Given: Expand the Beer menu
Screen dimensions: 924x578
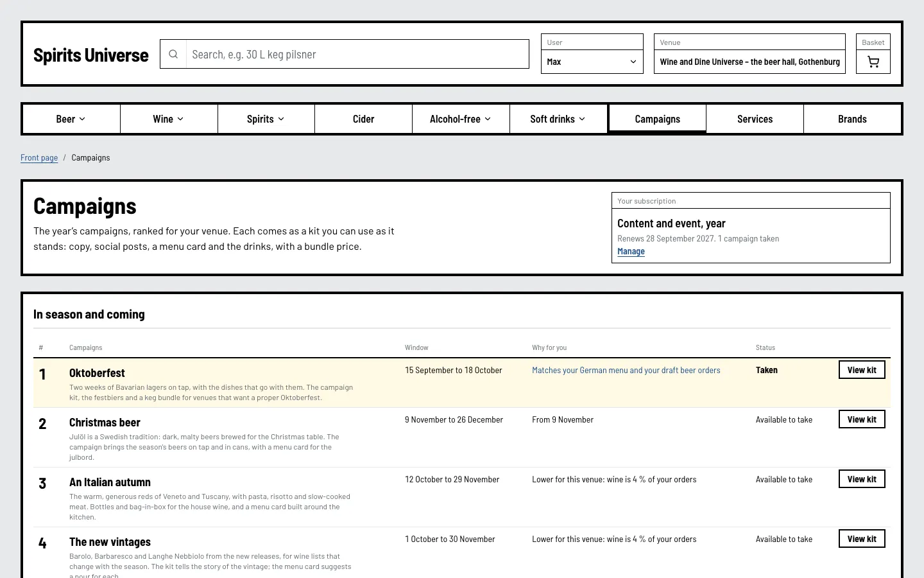Looking at the screenshot, I should click(x=71, y=119).
